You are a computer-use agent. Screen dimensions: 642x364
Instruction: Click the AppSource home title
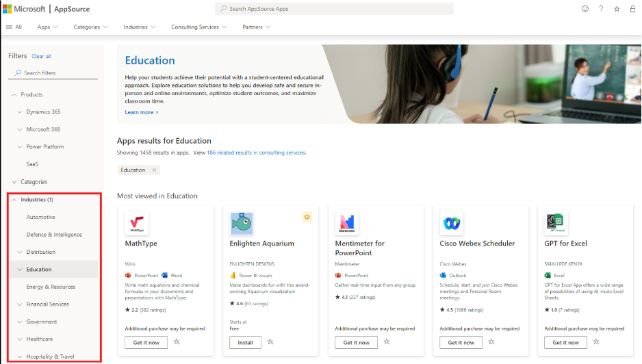point(72,9)
